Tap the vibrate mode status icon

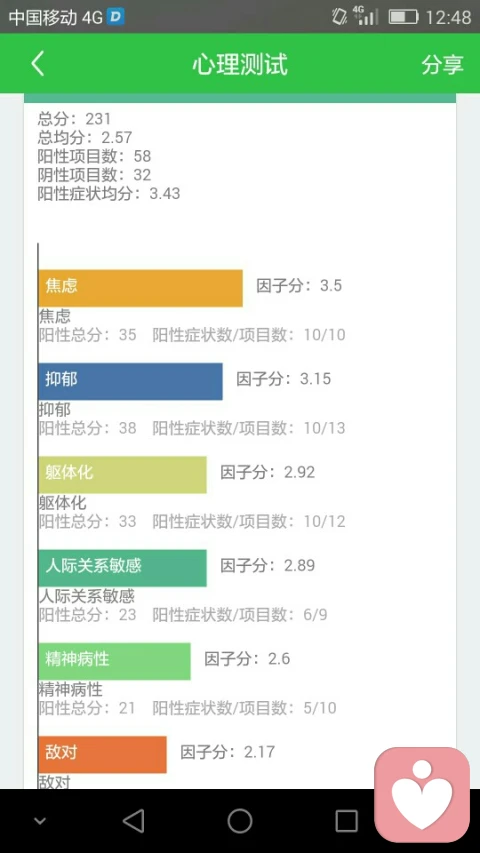click(339, 16)
